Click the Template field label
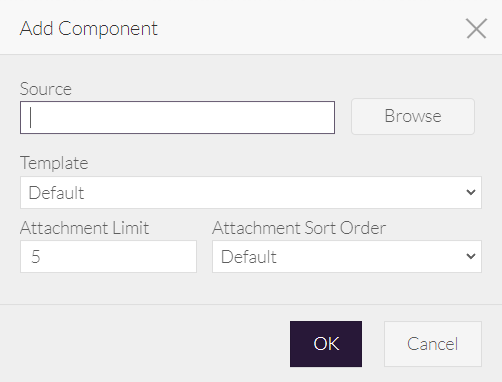The height and width of the screenshot is (382, 502). point(54,163)
